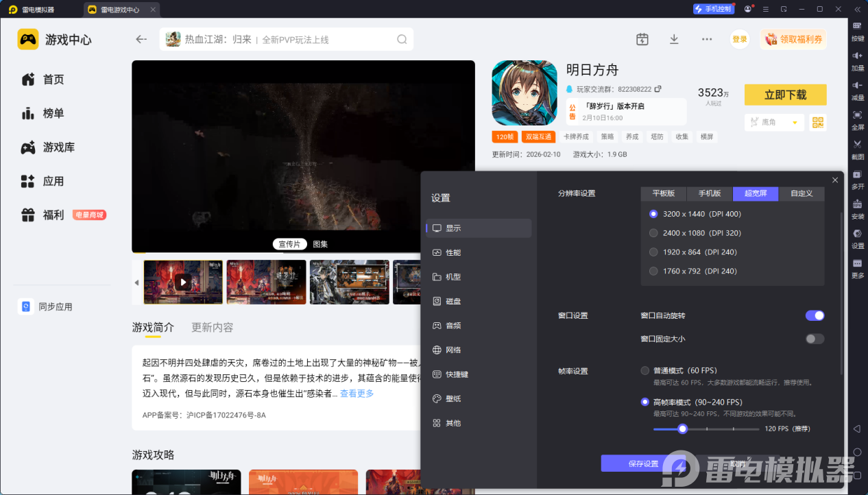Screen dimensions: 868x495
Task: Go back with the left arrow
Action: (141, 39)
